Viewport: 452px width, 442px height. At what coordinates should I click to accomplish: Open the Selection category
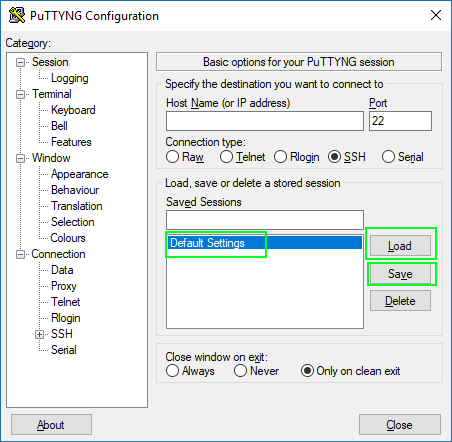pos(73,222)
